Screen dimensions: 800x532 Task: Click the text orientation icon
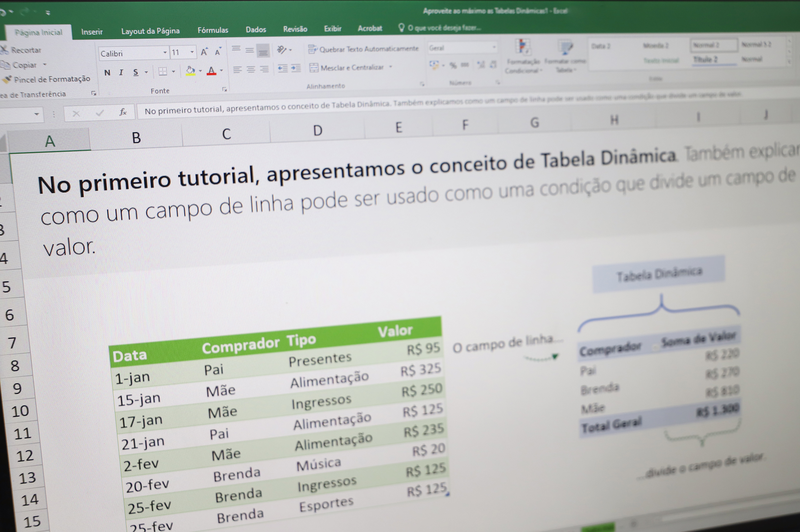pos(281,50)
